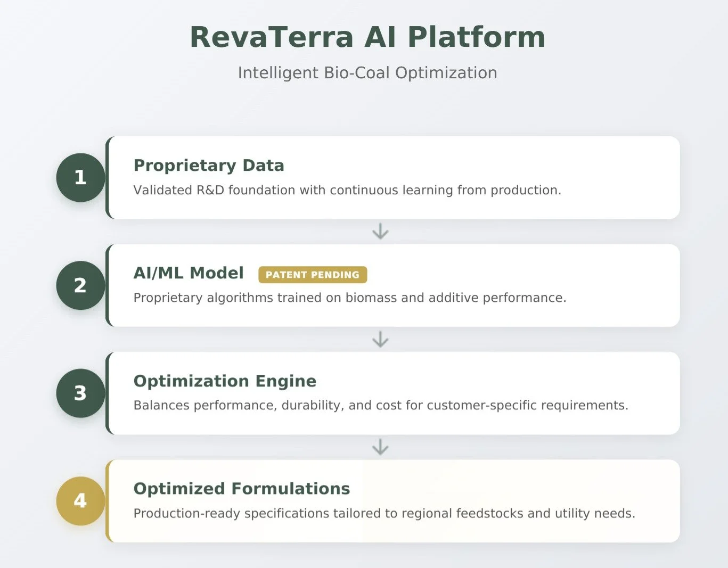Click the Intelligent Bio-Coal Optimization subtitle
Image resolution: width=728 pixels, height=568 pixels.
tap(367, 73)
